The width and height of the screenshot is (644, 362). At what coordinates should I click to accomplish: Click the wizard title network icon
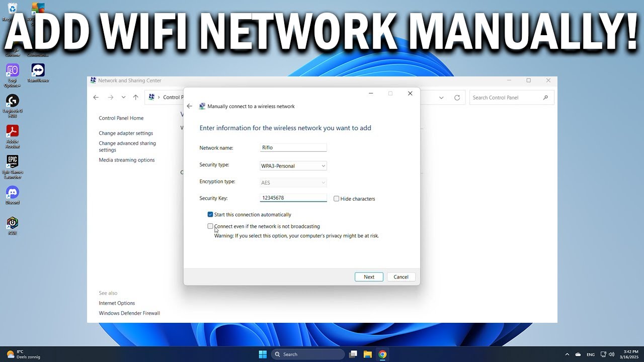[202, 106]
